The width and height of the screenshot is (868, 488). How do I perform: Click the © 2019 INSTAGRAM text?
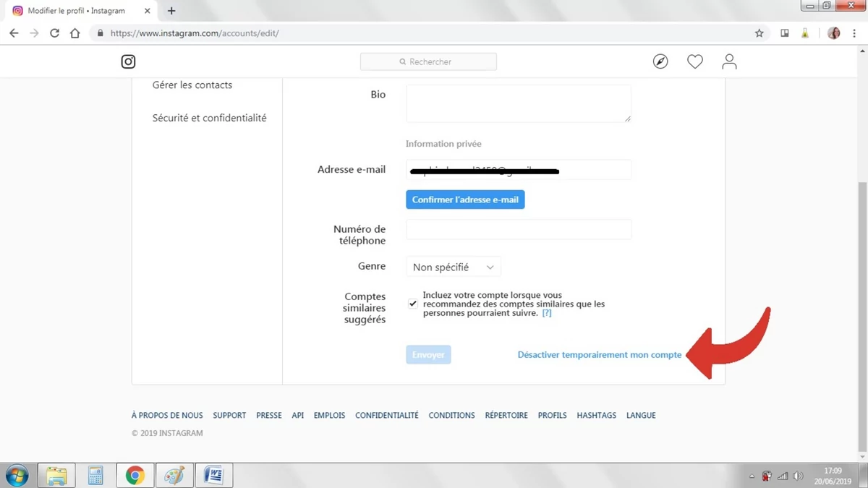[x=167, y=433]
